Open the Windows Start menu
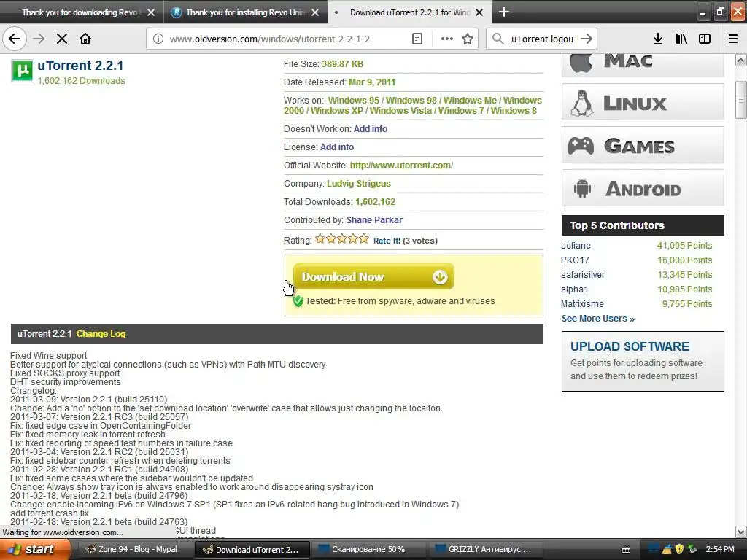 (x=34, y=549)
